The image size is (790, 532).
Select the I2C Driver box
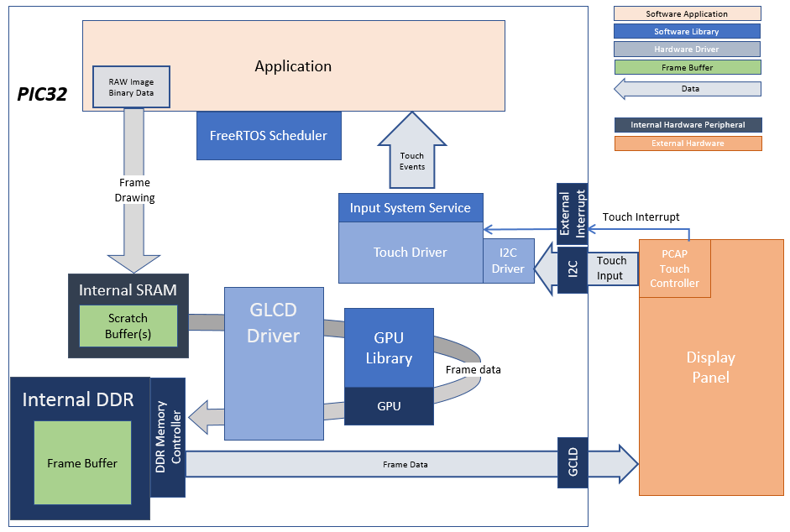coord(509,260)
